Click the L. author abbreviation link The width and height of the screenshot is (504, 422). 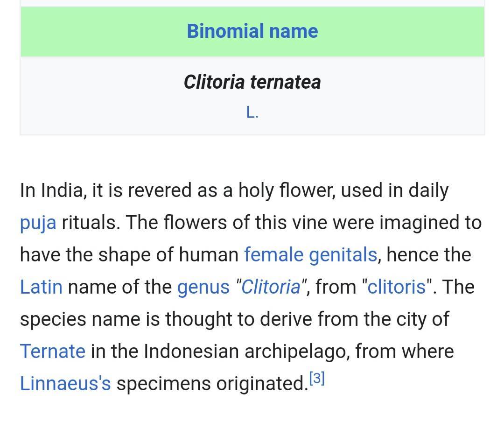coord(252,113)
